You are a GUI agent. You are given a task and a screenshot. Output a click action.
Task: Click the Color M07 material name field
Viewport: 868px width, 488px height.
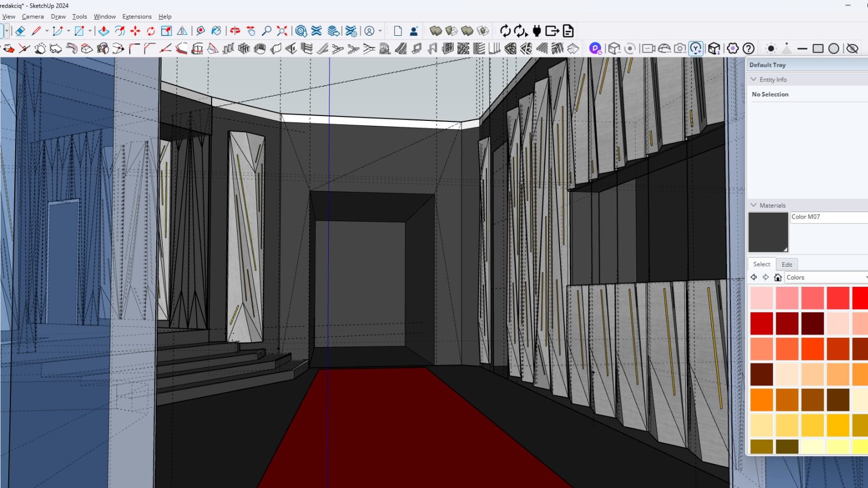[x=829, y=217]
